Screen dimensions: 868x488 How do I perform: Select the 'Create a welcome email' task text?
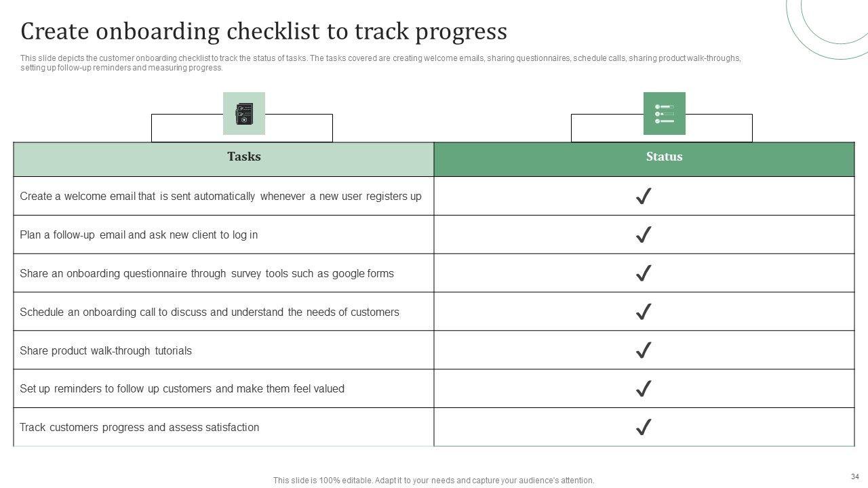[x=220, y=197]
